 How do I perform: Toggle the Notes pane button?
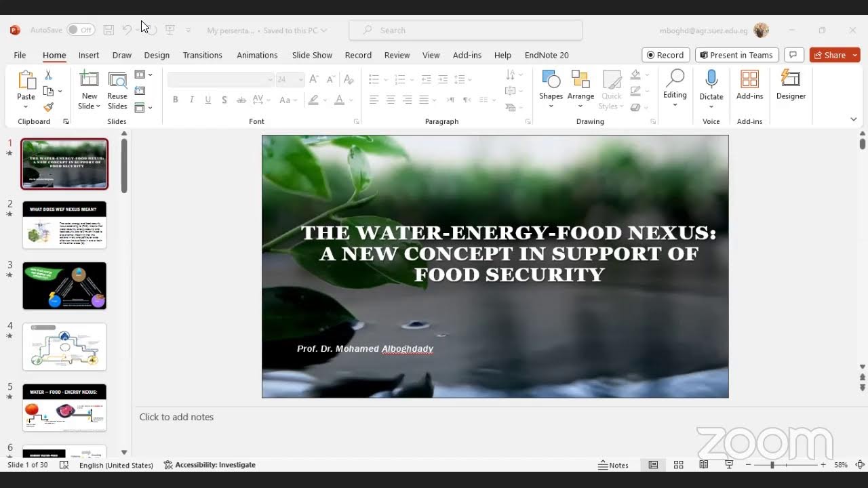tap(614, 465)
